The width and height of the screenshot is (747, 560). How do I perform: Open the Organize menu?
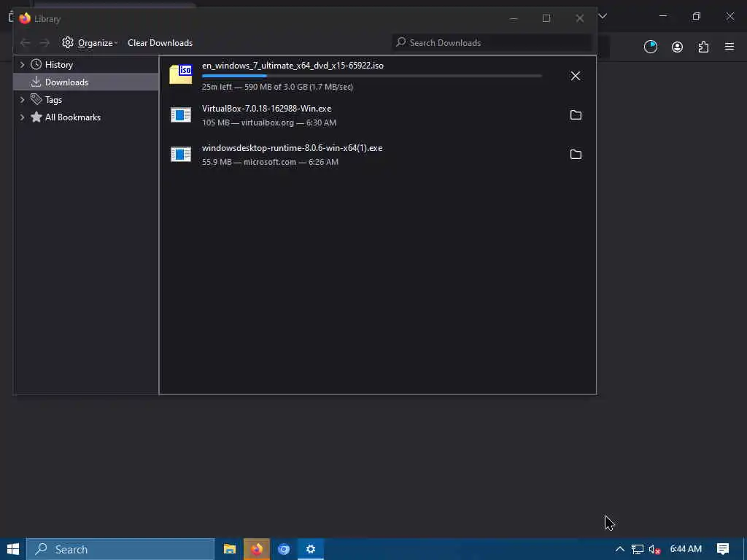coord(90,43)
